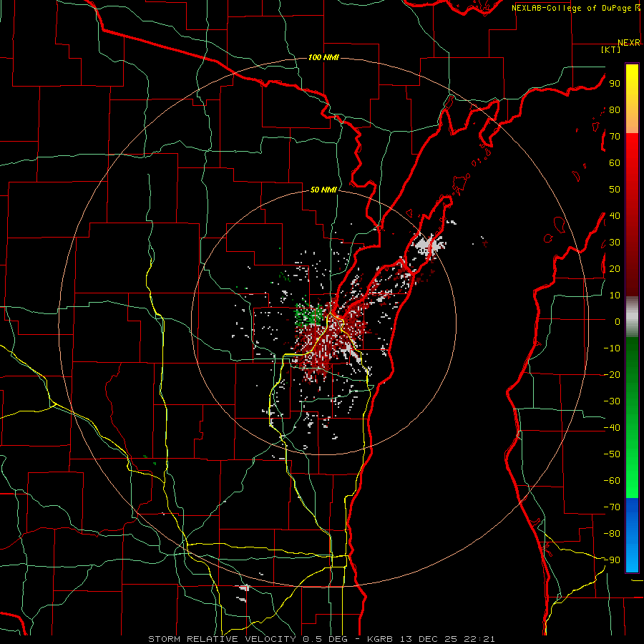The image size is (644, 644).
Task: Click the "-50" velocity scale value
Action: [x=612, y=454]
